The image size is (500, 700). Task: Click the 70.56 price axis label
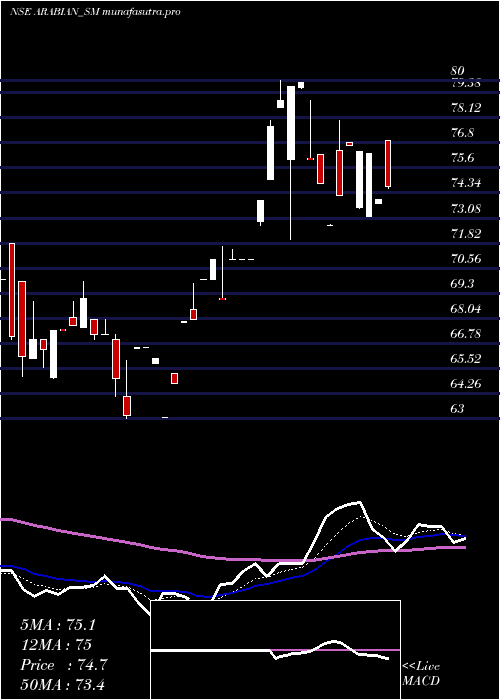pos(466,258)
